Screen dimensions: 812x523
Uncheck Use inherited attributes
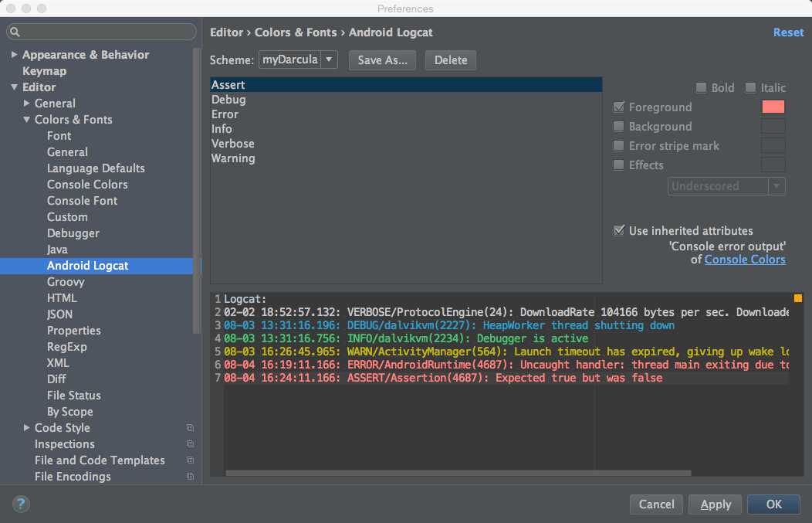click(x=619, y=231)
